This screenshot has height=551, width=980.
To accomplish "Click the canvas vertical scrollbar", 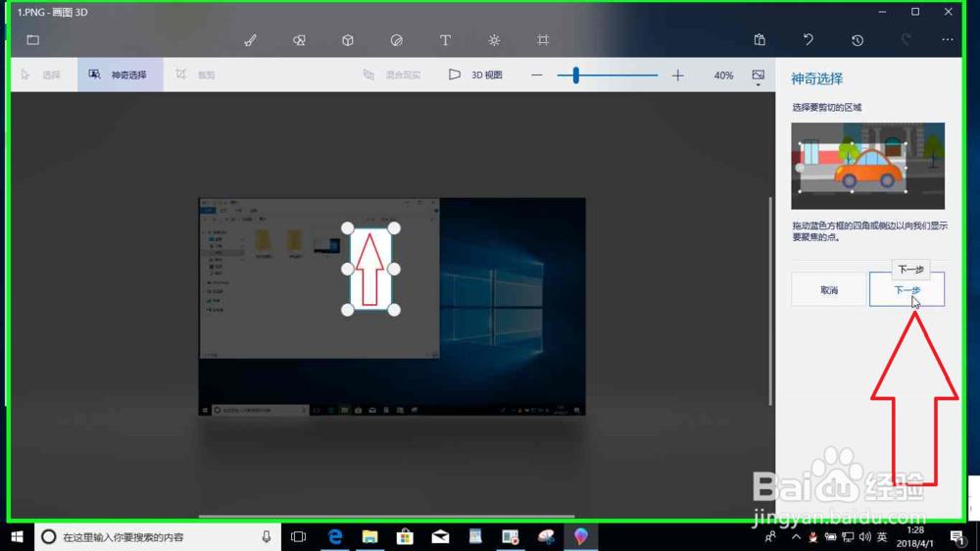I will 770,301.
